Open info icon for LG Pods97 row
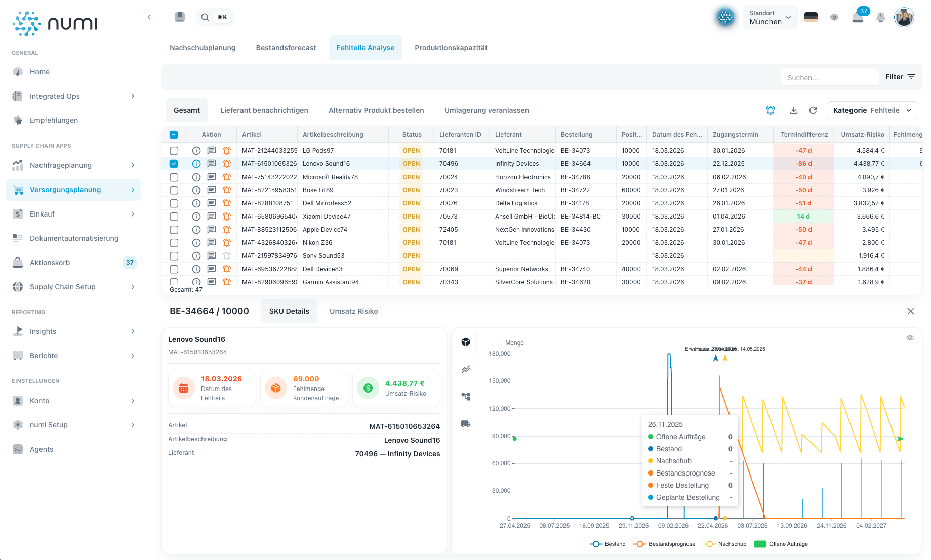This screenshot has height=560, width=931. [196, 151]
